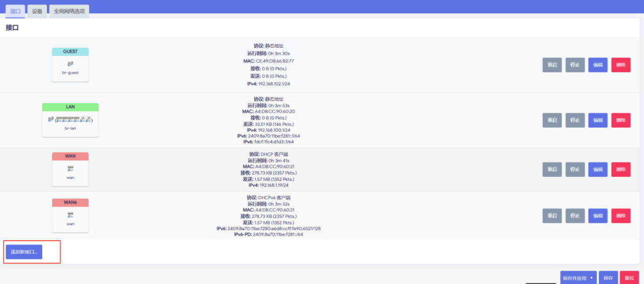The image size is (644, 284).
Task: Switch to the 接口 tab
Action: [x=15, y=11]
